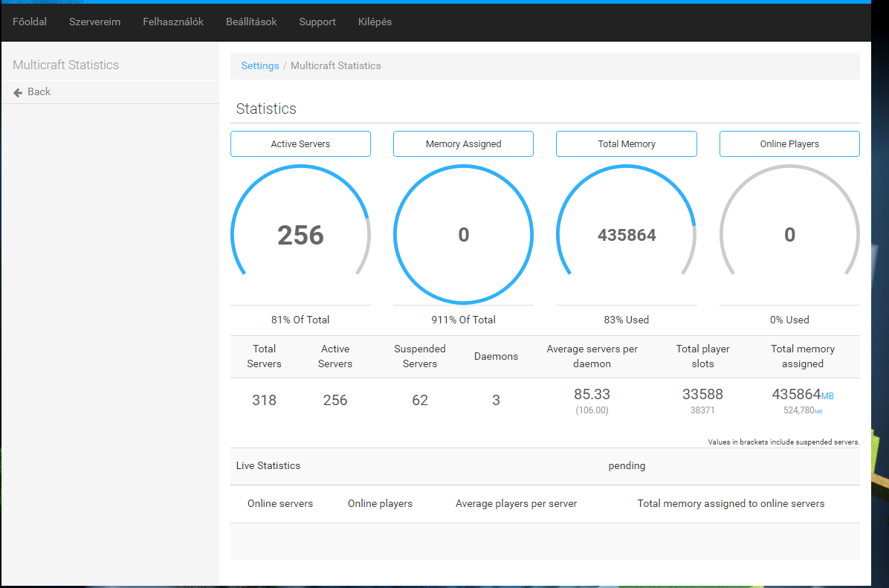Click the smaller slots value 38371
Screen dimensions: 889x588
point(702,410)
